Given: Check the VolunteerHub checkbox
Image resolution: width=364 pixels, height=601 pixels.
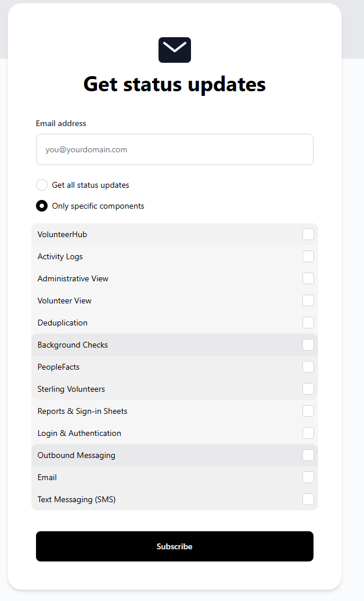Looking at the screenshot, I should (308, 234).
